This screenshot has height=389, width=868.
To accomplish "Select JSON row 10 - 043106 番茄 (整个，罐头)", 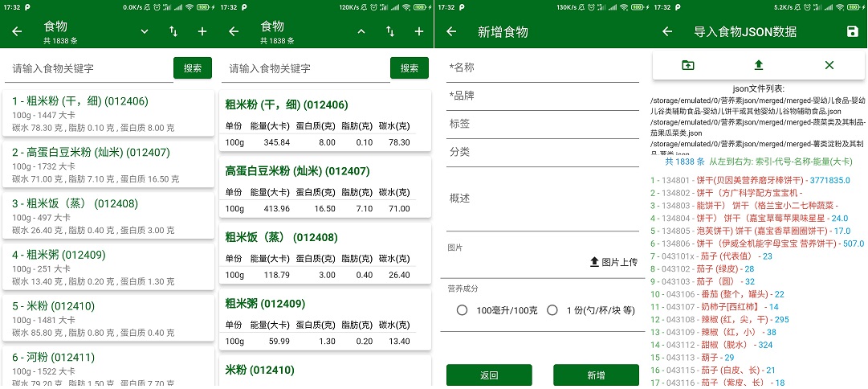I will click(x=717, y=294).
